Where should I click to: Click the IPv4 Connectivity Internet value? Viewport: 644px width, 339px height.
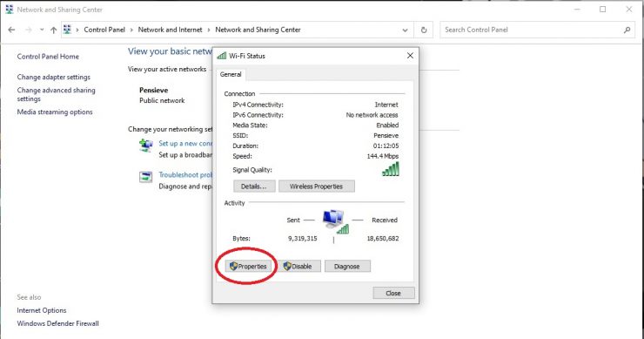[386, 105]
